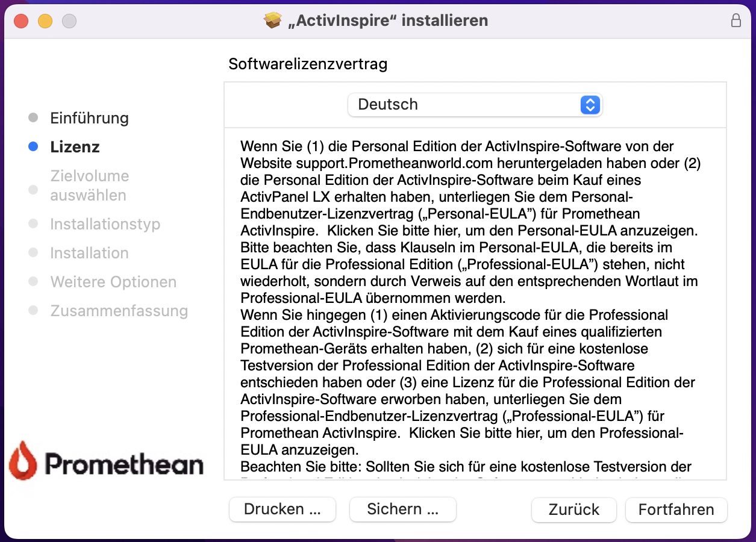
Task: Select the Installation step in sidebar
Action: click(x=89, y=253)
